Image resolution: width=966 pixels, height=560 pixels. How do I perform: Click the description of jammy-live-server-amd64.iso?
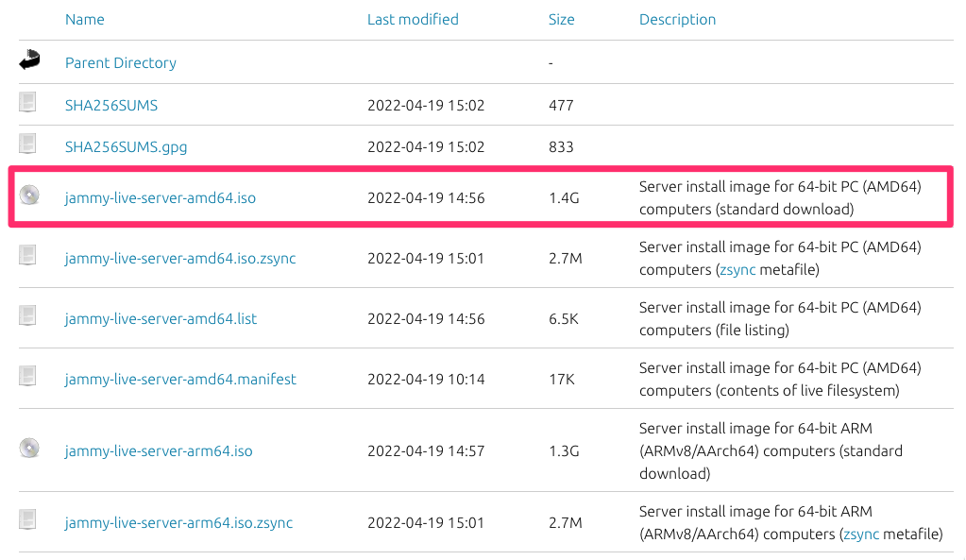780,197
